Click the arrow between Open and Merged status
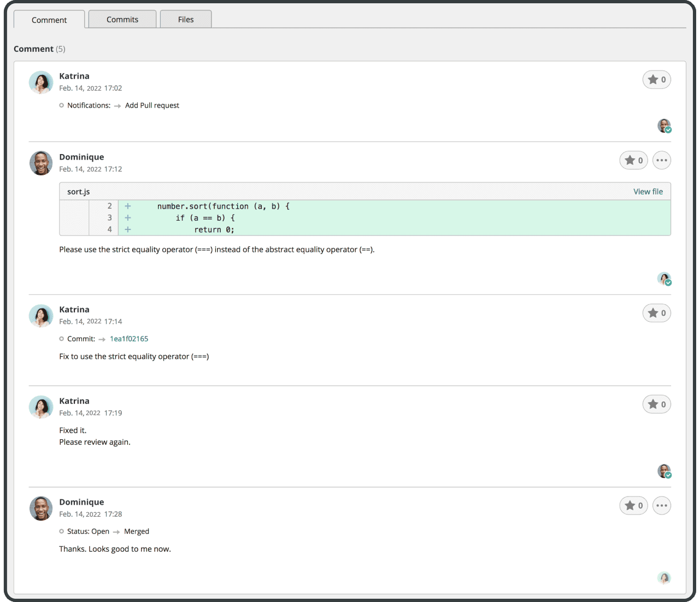Screen dimensions: 700x602 (115, 531)
